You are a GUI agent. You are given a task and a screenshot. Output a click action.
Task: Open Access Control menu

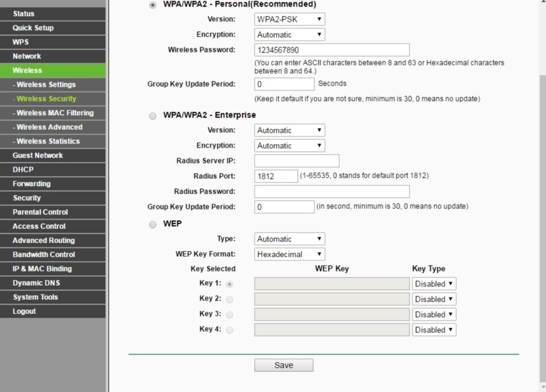[53, 227]
